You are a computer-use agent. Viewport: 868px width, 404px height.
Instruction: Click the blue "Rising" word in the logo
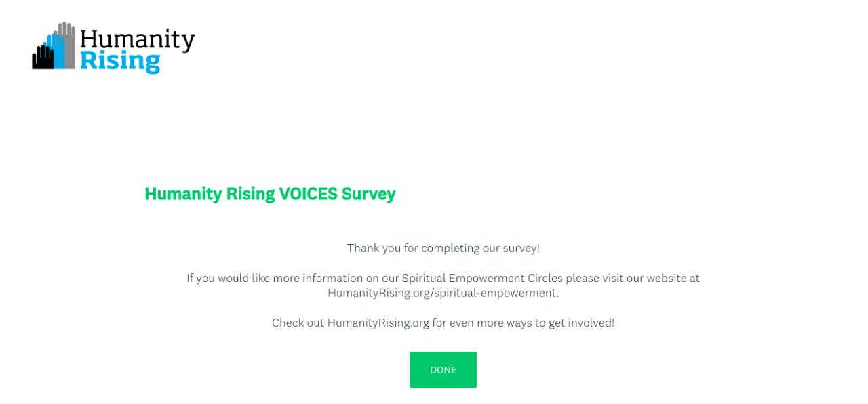pos(119,61)
